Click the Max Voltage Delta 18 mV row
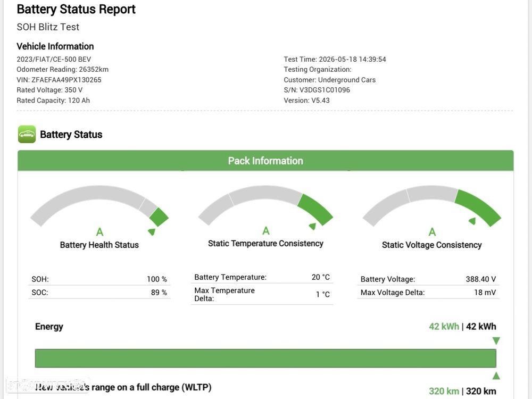Image resolution: width=532 pixels, height=399 pixels. click(x=428, y=293)
